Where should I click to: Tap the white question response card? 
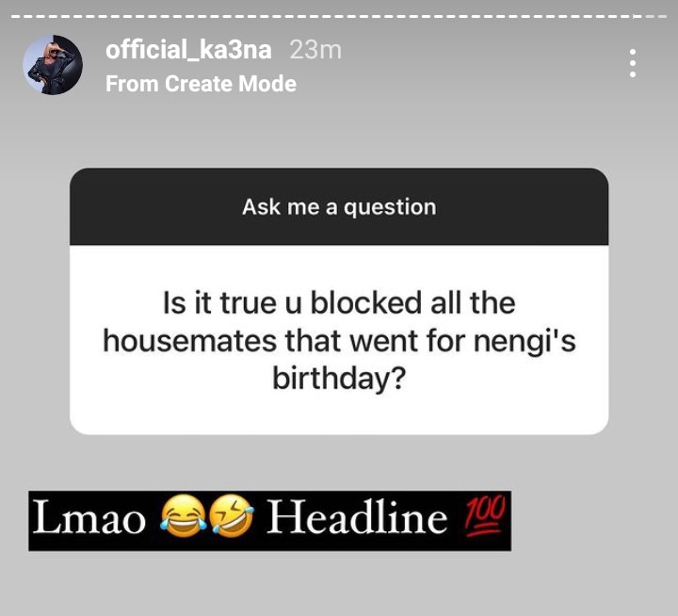tap(339, 340)
